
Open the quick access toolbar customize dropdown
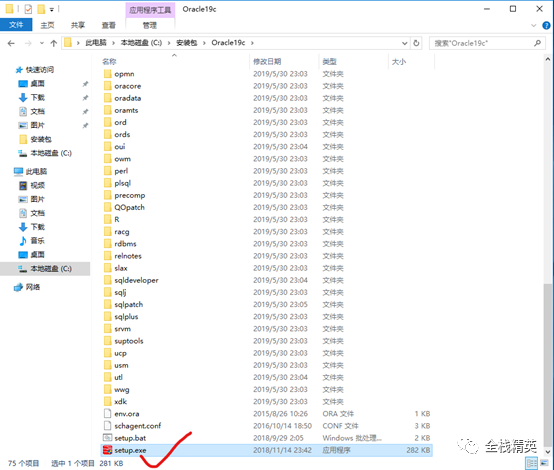click(x=52, y=10)
